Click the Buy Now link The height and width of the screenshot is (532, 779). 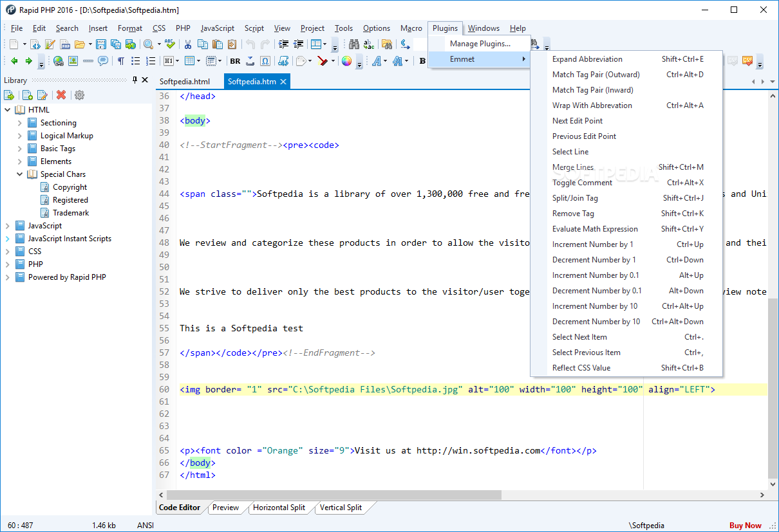click(x=745, y=526)
